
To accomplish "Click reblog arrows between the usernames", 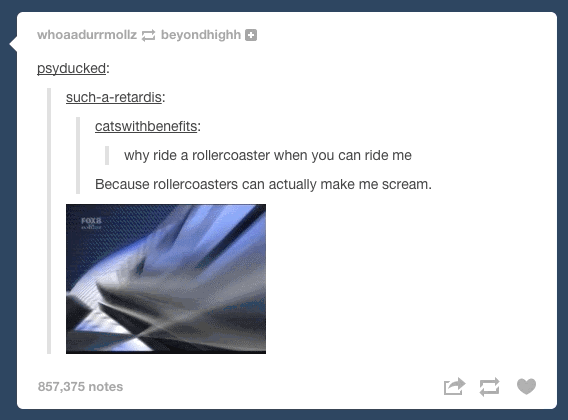I will (148, 35).
